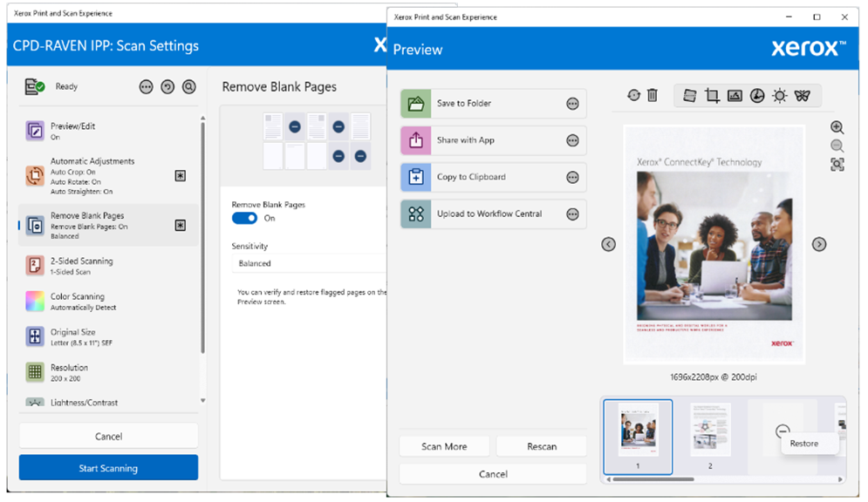Image resolution: width=868 pixels, height=502 pixels.
Task: Click the 2-Sided Scanning page icon
Action: (x=35, y=265)
